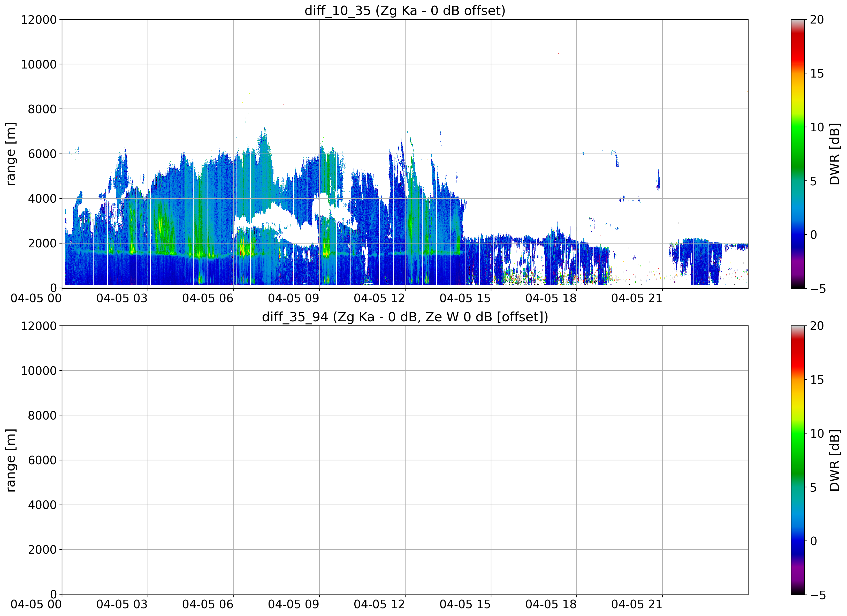Click '04-05 15' time tick under diff_10_35 plot

tap(465, 298)
